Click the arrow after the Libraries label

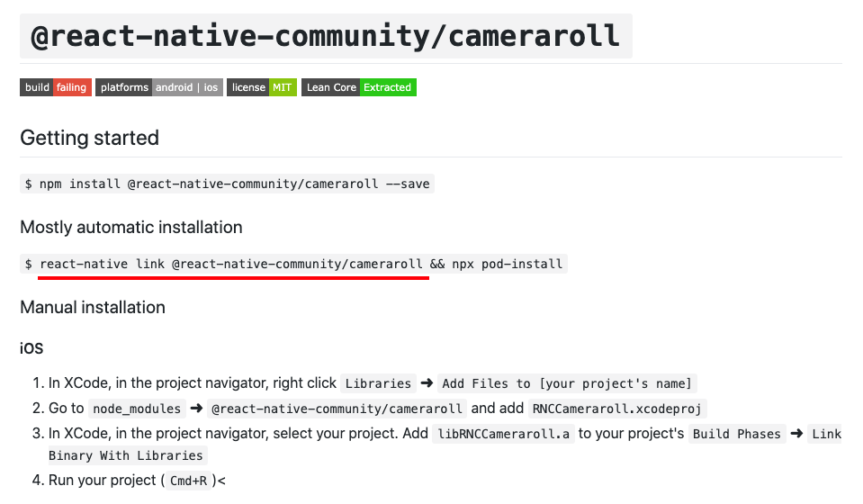(427, 383)
